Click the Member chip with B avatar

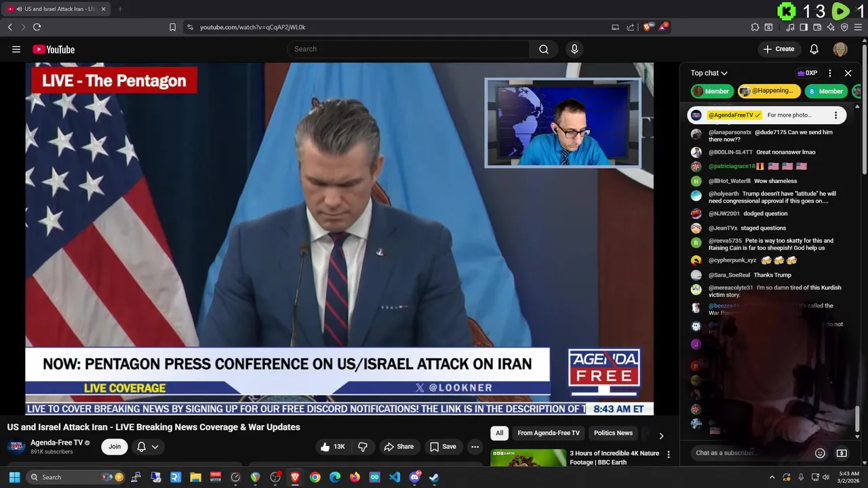[x=826, y=91]
